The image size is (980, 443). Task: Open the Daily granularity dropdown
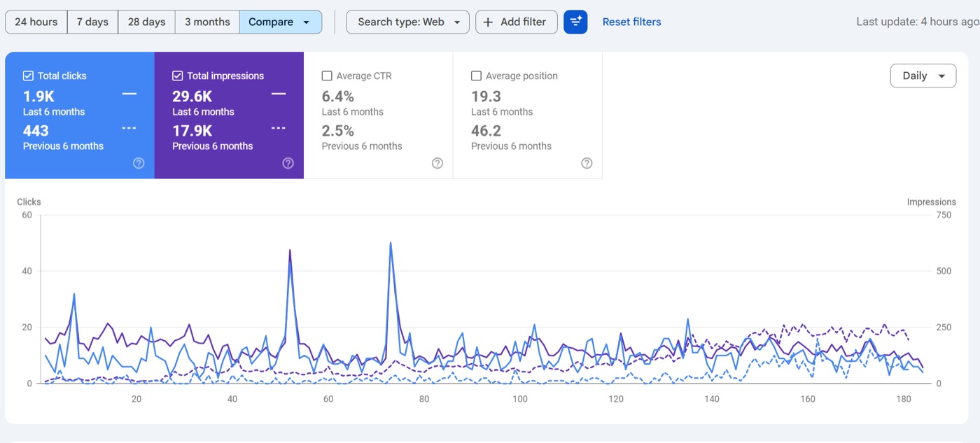(923, 76)
